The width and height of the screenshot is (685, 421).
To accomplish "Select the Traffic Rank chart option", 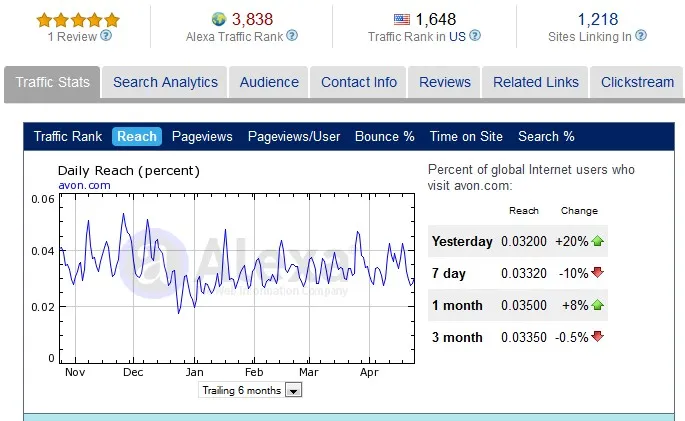I will tap(68, 136).
